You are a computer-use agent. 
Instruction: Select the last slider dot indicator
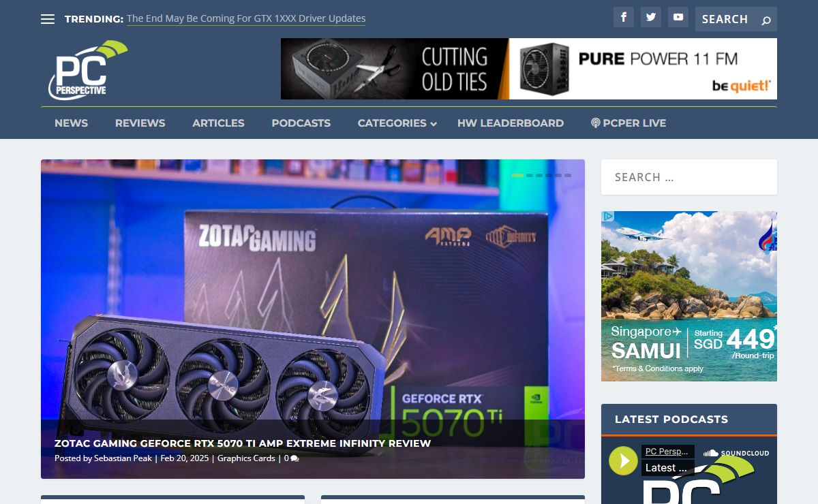click(x=568, y=175)
